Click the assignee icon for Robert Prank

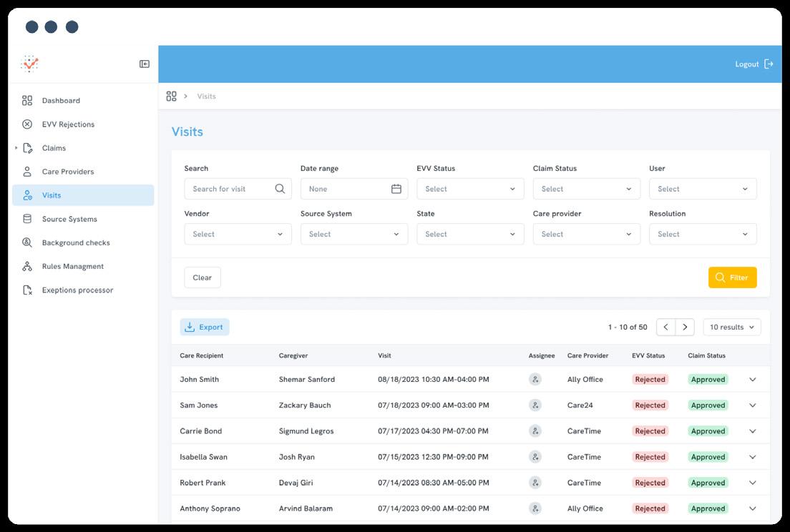coord(535,483)
